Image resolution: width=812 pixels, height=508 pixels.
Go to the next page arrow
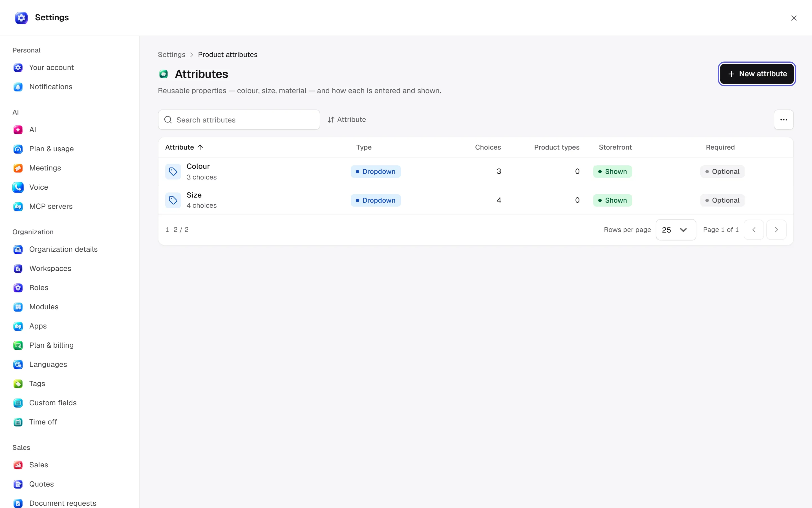coord(776,230)
